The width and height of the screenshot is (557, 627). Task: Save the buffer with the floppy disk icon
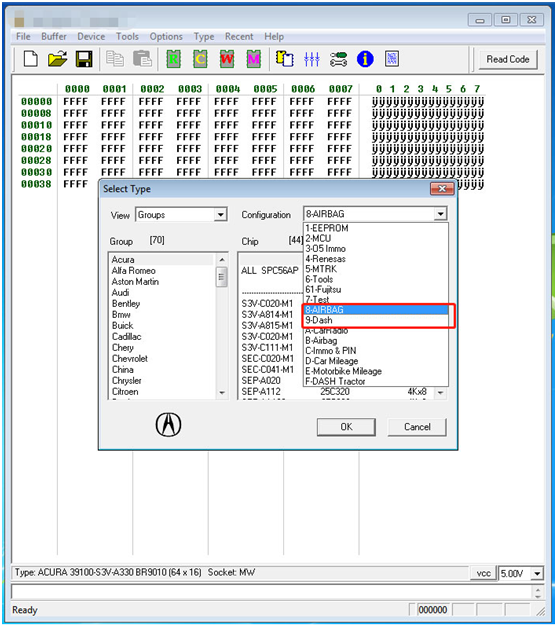84,59
